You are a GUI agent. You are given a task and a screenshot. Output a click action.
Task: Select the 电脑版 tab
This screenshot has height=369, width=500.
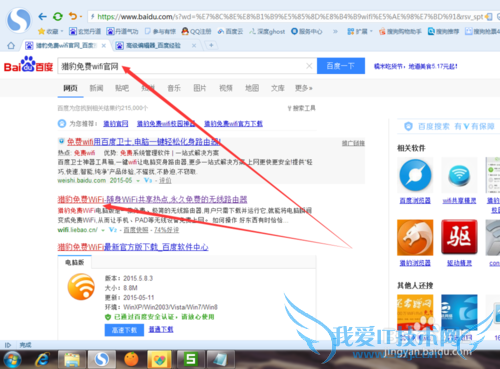(x=75, y=262)
